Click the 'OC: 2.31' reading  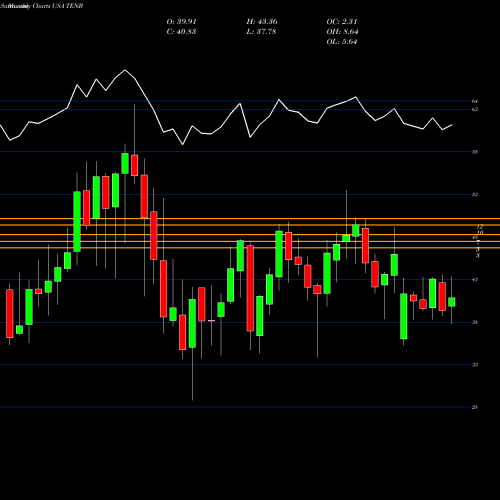tap(342, 22)
